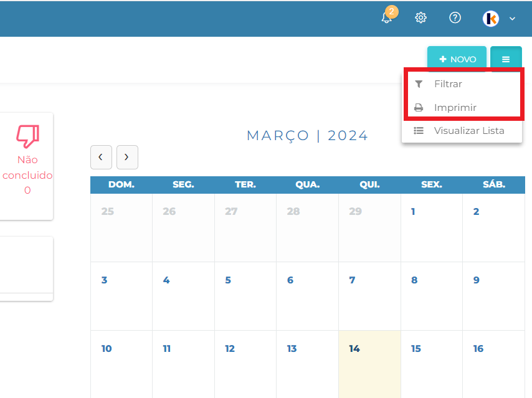Open the notifications bell

[x=387, y=17]
